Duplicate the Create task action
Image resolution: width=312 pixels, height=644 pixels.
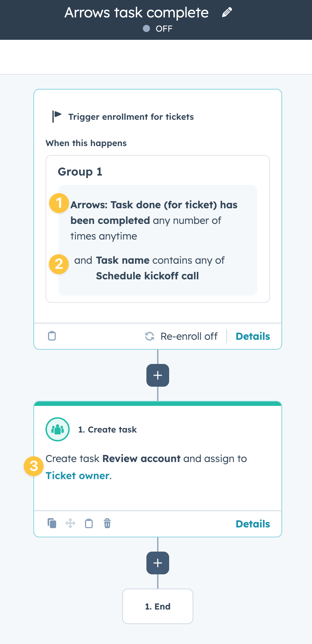tap(52, 523)
